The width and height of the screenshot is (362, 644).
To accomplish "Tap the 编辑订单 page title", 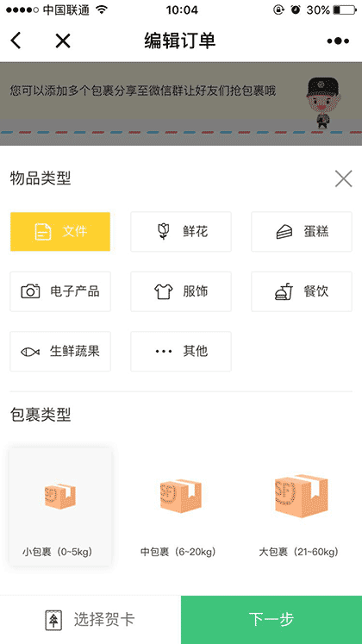I will tap(180, 41).
